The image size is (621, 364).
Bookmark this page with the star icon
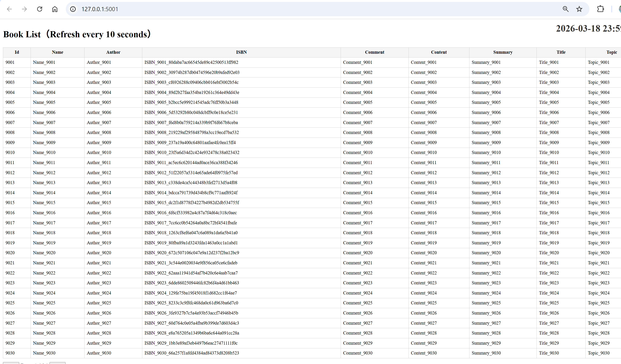[579, 9]
